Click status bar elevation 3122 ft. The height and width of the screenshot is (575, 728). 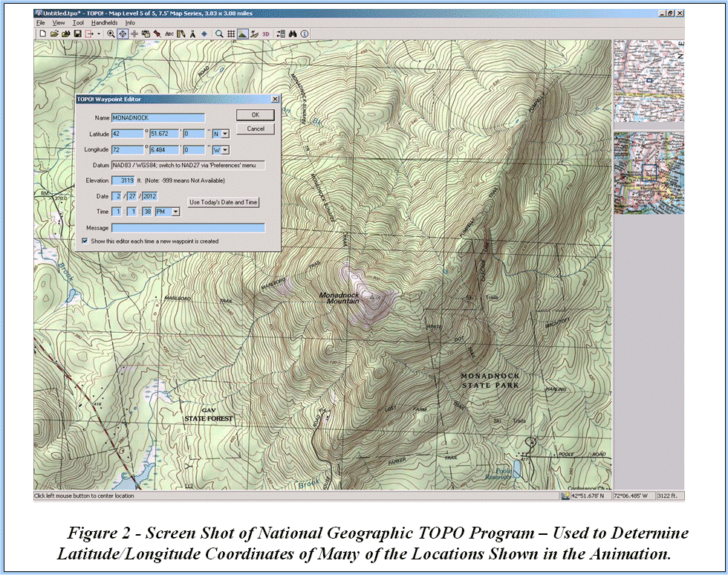(669, 496)
